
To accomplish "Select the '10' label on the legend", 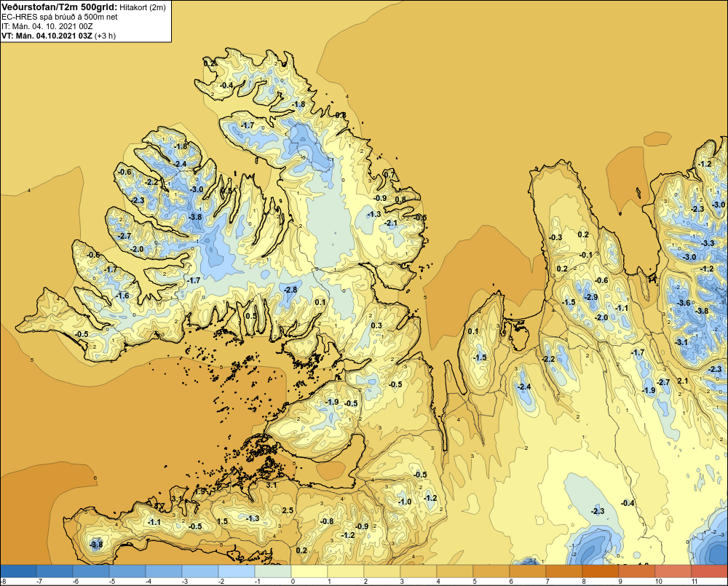I will pyautogui.click(x=658, y=582).
